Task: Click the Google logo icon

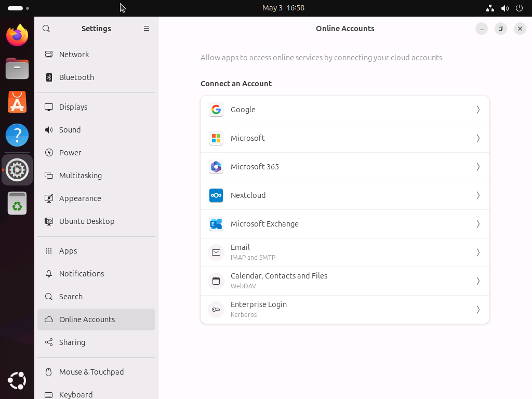Action: (216, 110)
